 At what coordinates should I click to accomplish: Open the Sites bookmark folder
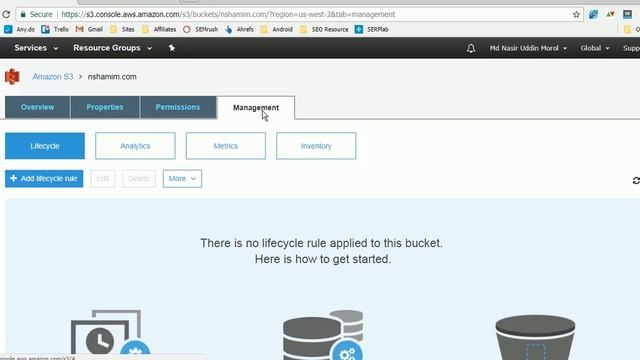tap(122, 29)
